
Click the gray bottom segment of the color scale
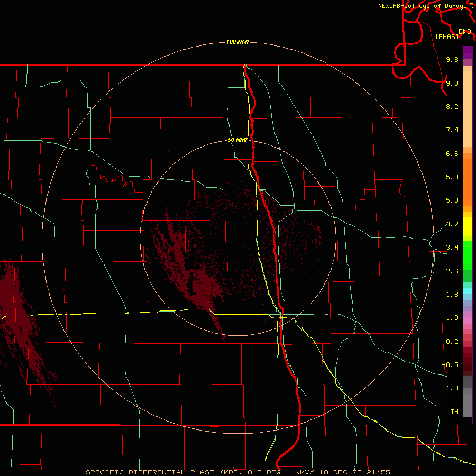click(x=467, y=405)
